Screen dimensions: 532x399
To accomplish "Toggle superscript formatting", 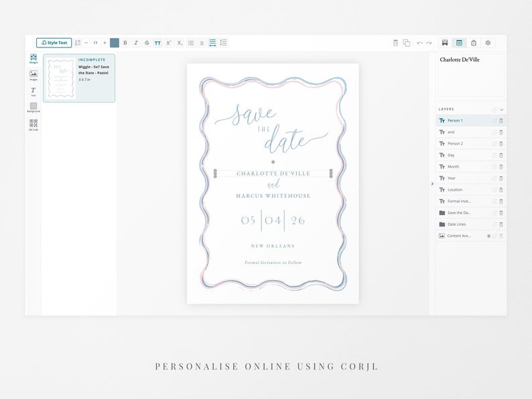I will 169,43.
